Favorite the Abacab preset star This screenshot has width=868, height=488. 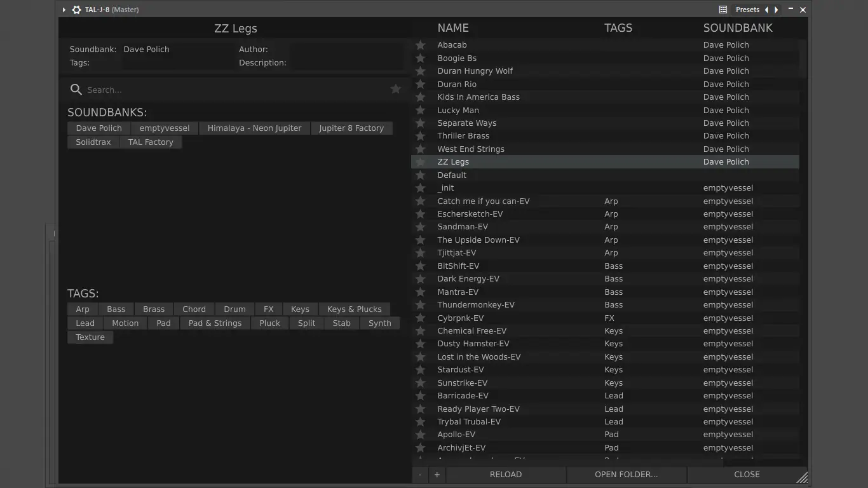[420, 45]
